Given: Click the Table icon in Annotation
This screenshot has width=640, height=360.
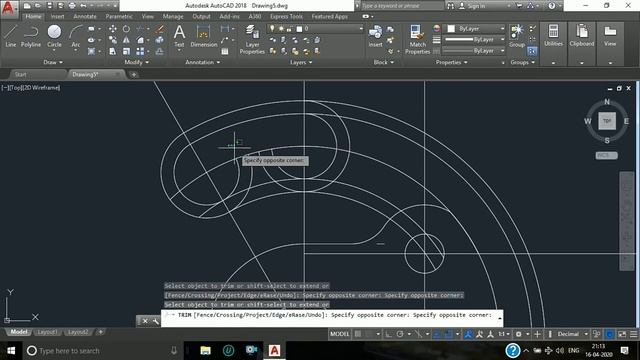Looking at the screenshot, I should coord(225,51).
